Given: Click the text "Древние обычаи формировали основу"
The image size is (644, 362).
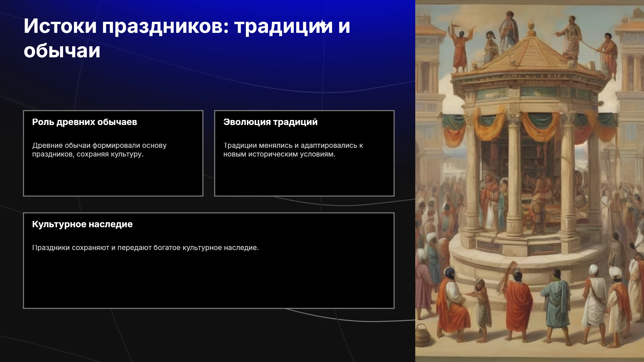Looking at the screenshot, I should [x=99, y=145].
